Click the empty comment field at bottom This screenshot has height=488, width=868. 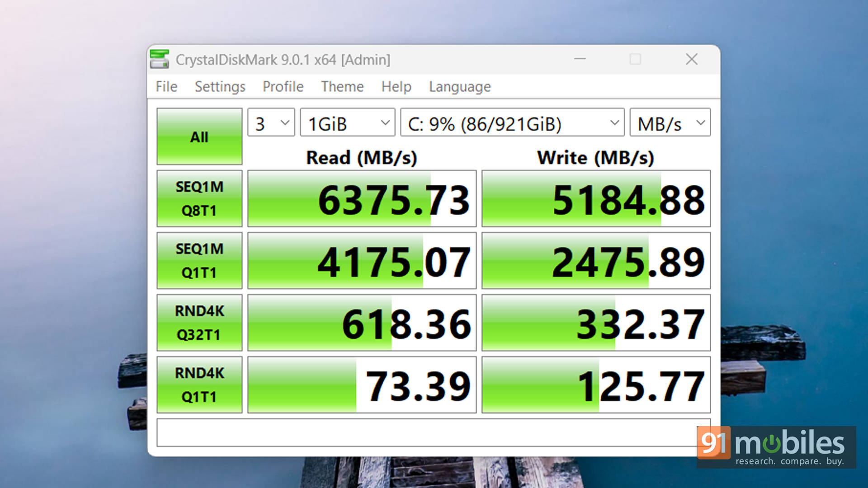[x=434, y=432]
